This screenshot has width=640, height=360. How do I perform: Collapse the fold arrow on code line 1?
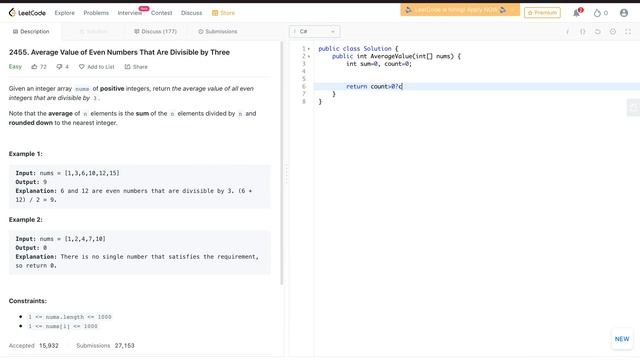309,49
